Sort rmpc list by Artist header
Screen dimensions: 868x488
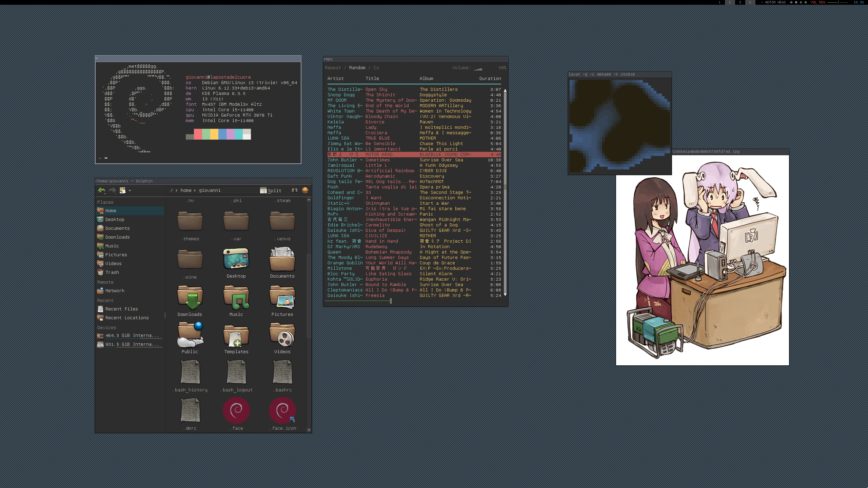click(x=336, y=79)
